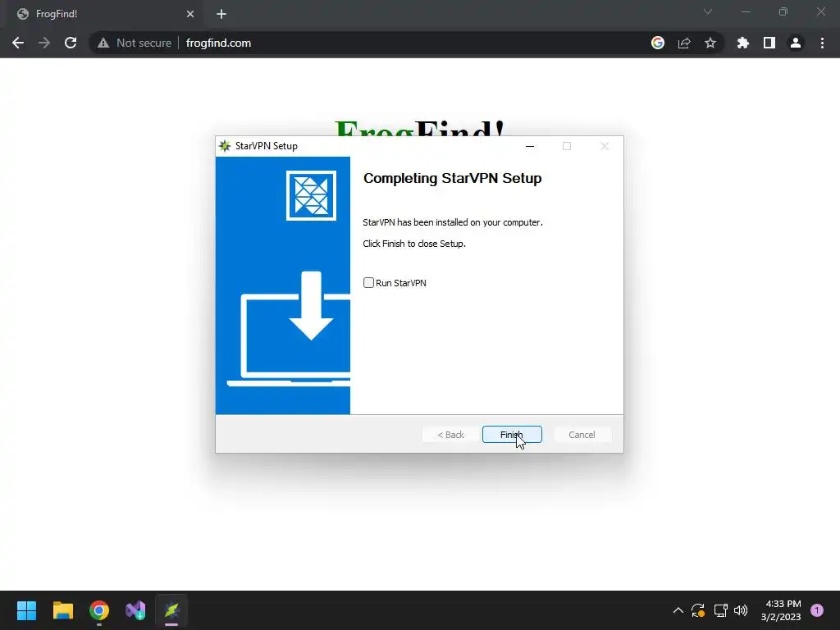
Task: Click Chrome icon in taskbar
Action: pos(99,610)
